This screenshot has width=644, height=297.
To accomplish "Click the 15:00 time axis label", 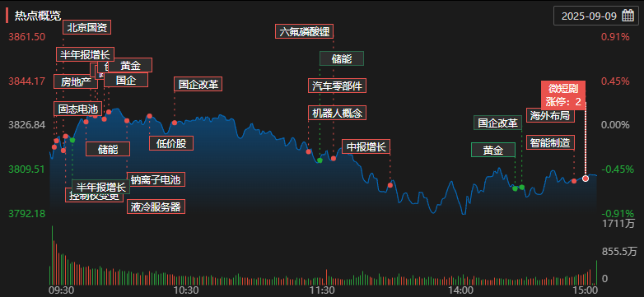I will pyautogui.click(x=585, y=290).
